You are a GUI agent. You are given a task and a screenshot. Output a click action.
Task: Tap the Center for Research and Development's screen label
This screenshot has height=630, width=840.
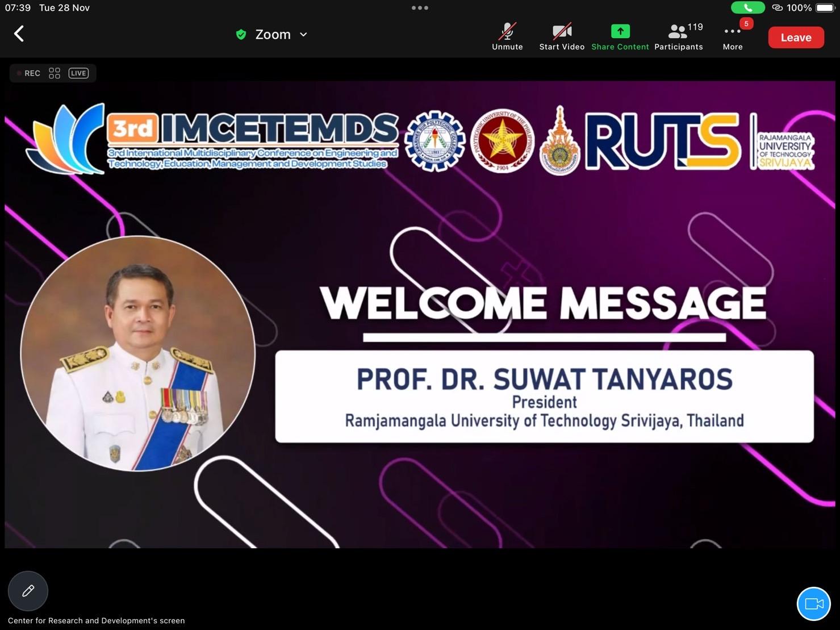coord(96,620)
